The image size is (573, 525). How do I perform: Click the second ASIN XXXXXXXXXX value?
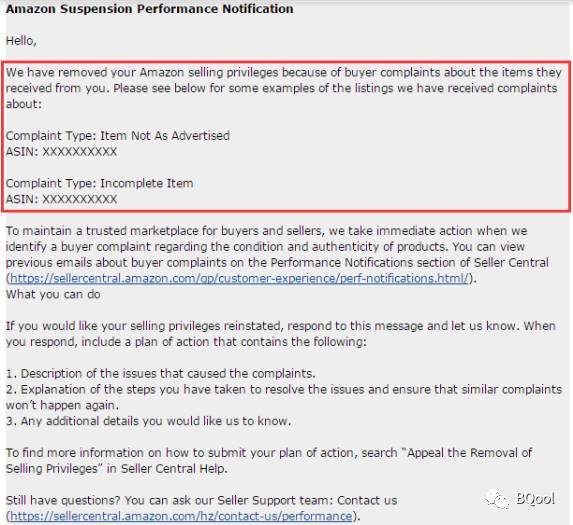[x=80, y=199]
